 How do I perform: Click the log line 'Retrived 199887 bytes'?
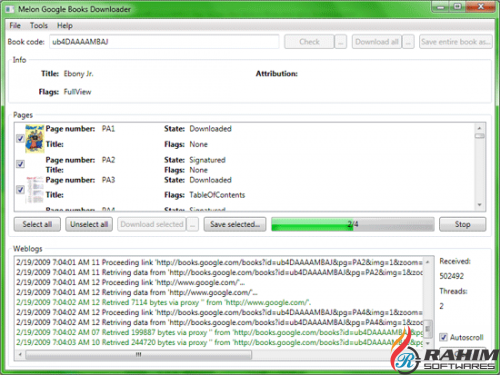[219, 332]
